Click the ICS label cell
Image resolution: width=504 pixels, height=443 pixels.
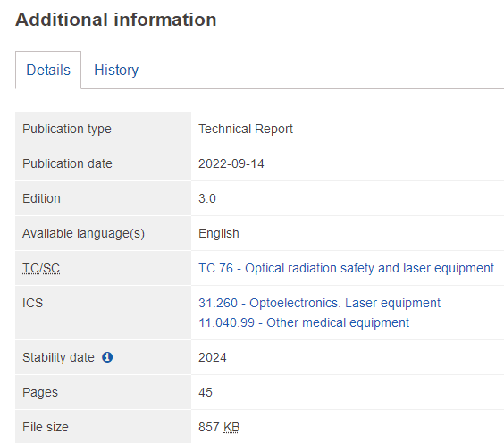pyautogui.click(x=103, y=313)
